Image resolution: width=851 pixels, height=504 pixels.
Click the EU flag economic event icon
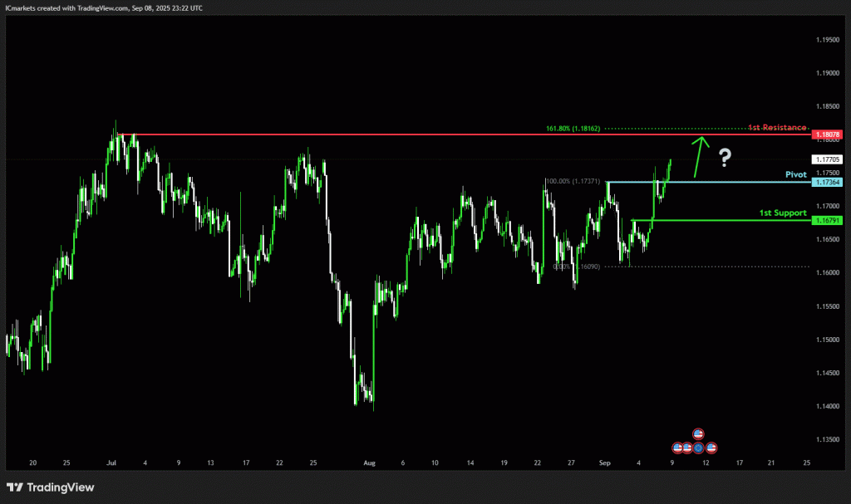[x=698, y=448]
